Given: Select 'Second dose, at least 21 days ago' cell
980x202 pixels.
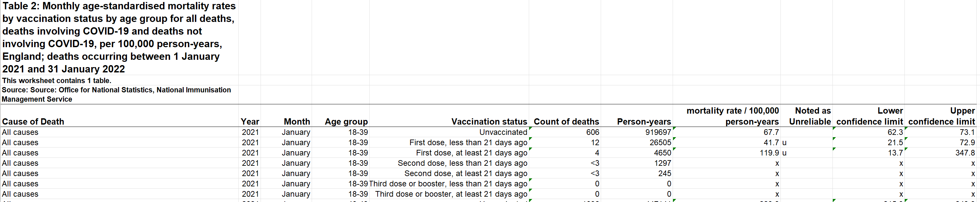Looking at the screenshot, I should click(466, 173).
